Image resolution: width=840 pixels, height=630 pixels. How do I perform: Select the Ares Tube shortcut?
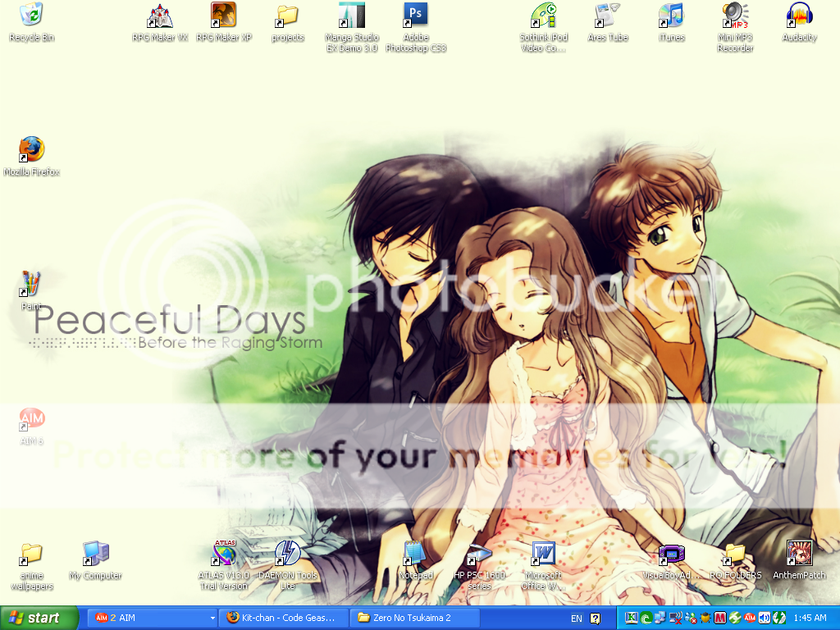coord(607,16)
